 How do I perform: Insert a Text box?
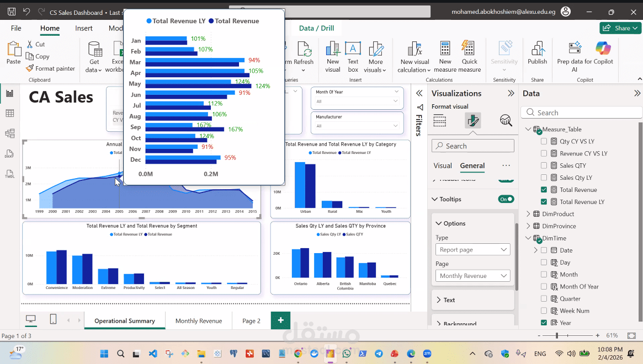(353, 49)
